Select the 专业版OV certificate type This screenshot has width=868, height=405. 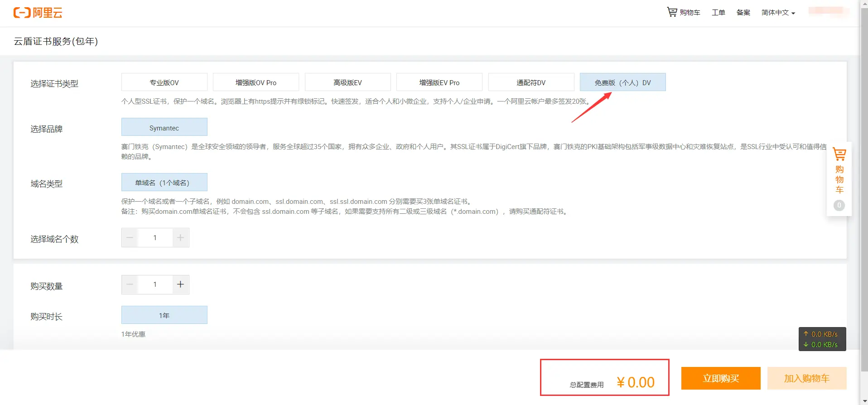point(164,82)
